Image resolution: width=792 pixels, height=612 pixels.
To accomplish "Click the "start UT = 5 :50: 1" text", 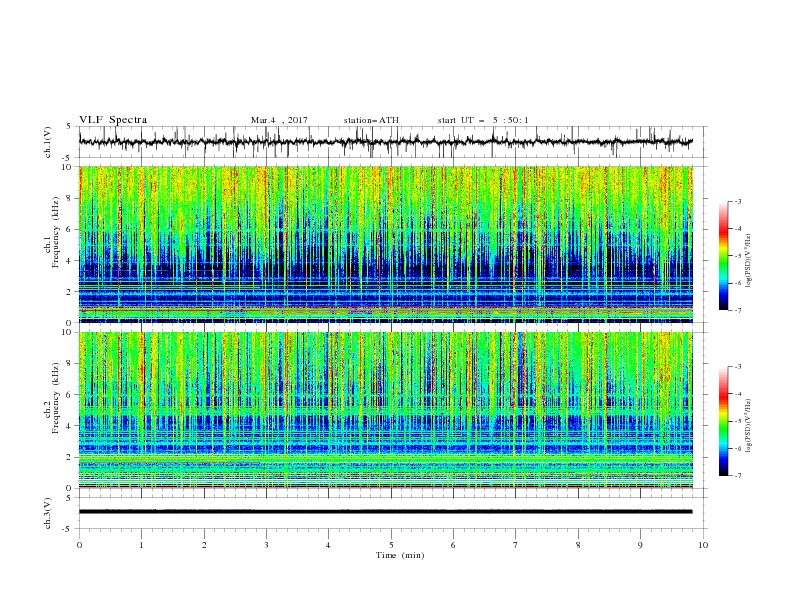I will point(483,120).
